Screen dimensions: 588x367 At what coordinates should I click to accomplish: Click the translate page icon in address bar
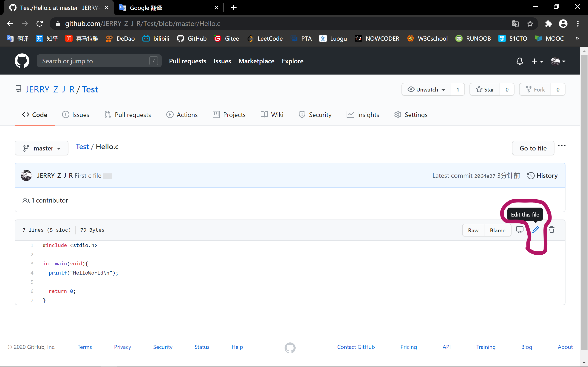(515, 24)
